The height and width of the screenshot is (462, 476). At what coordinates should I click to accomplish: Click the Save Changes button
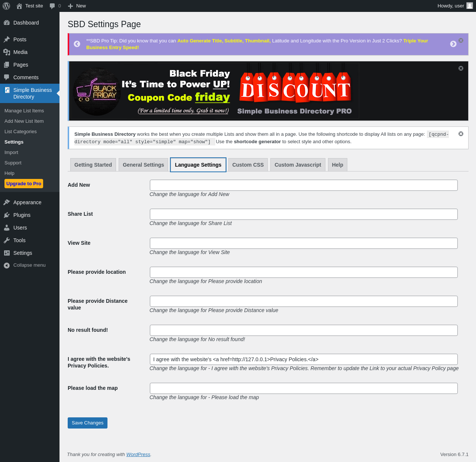click(87, 423)
